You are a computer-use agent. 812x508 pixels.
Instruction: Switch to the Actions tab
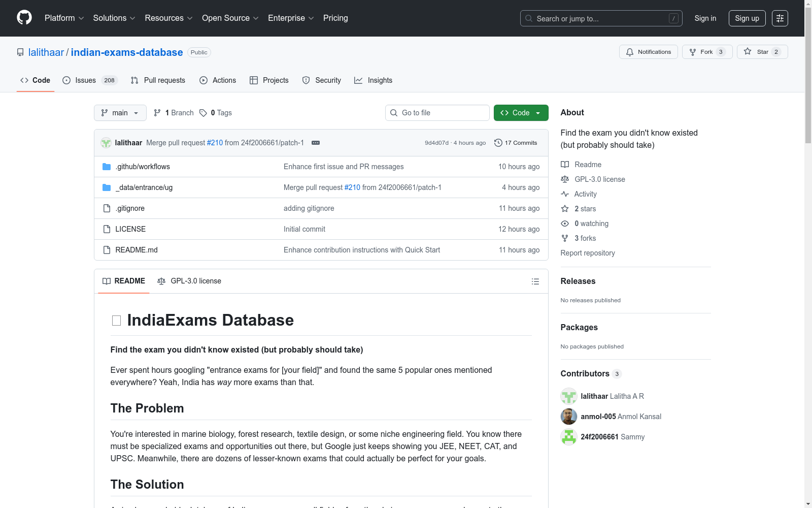pyautogui.click(x=218, y=80)
